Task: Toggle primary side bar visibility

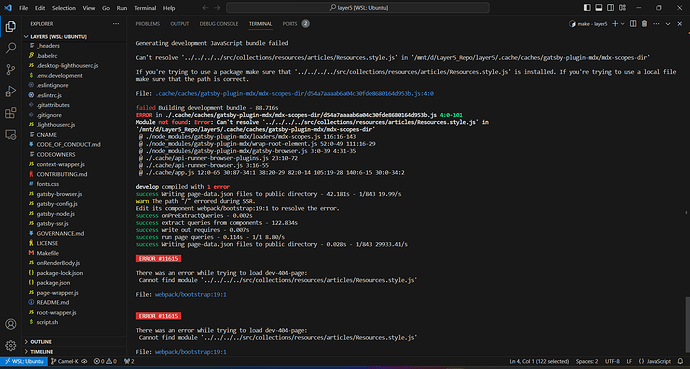Action: tap(587, 8)
